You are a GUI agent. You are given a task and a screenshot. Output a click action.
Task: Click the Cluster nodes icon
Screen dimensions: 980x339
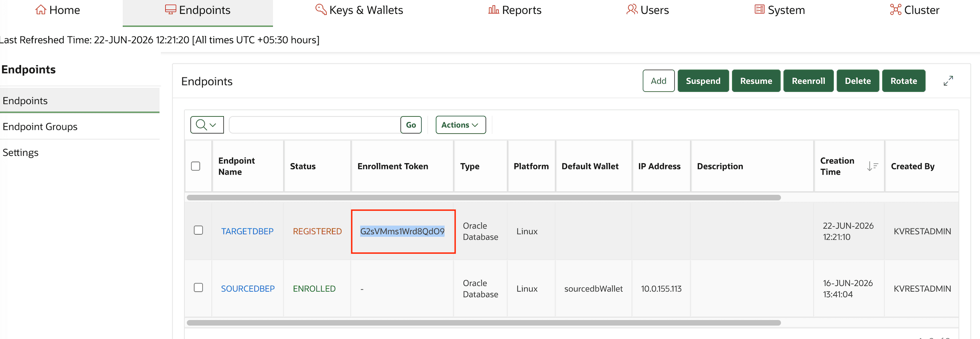pos(896,10)
